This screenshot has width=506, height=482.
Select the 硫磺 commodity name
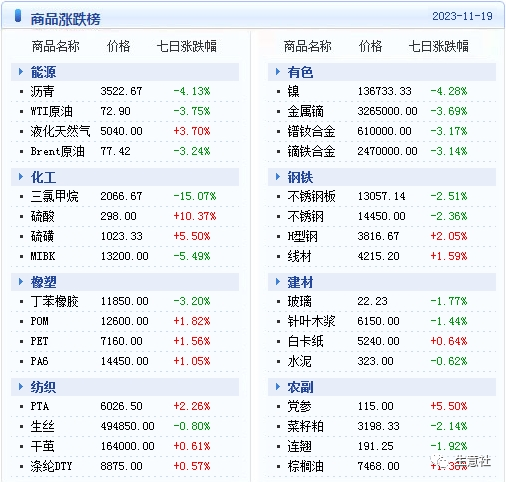[x=42, y=236]
